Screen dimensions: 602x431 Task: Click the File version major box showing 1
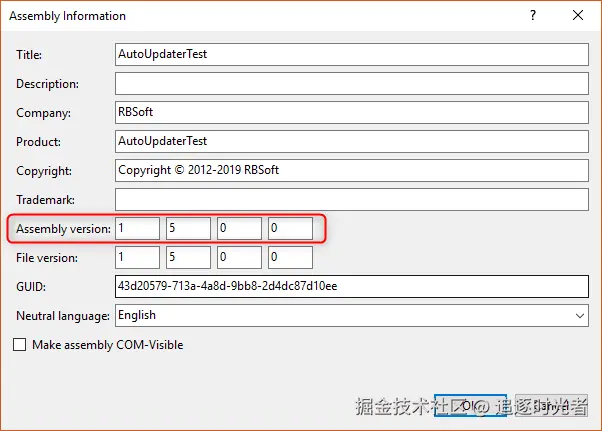(x=137, y=258)
